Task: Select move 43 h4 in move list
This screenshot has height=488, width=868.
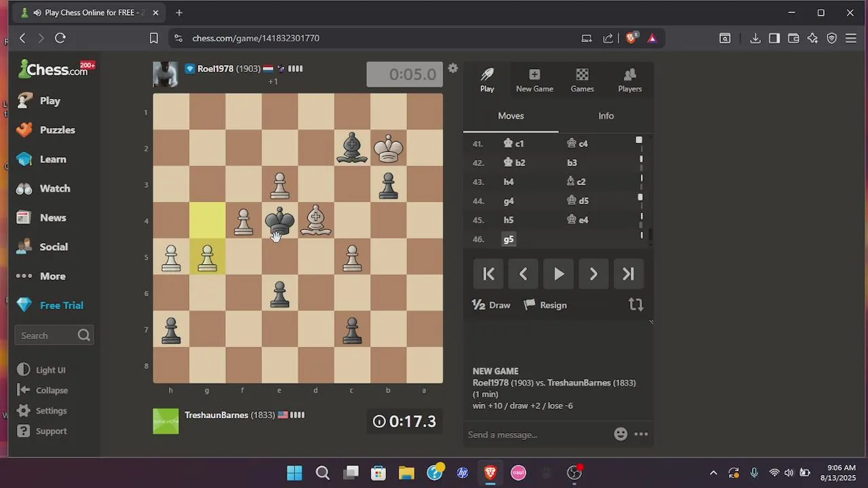Action: [509, 182]
